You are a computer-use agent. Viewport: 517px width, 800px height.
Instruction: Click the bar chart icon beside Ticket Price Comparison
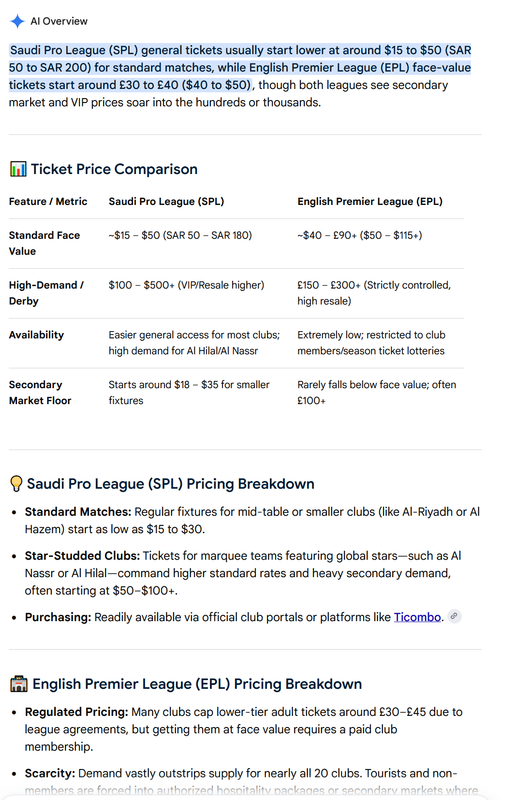click(18, 169)
